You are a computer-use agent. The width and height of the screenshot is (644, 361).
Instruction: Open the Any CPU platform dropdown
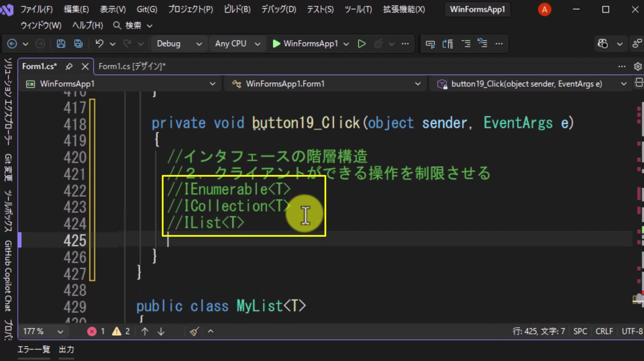click(237, 44)
